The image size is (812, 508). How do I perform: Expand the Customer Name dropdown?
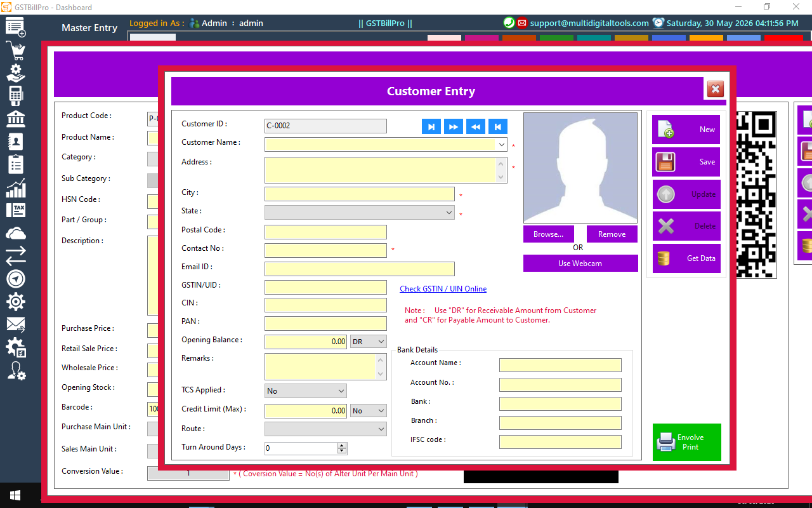[501, 145]
